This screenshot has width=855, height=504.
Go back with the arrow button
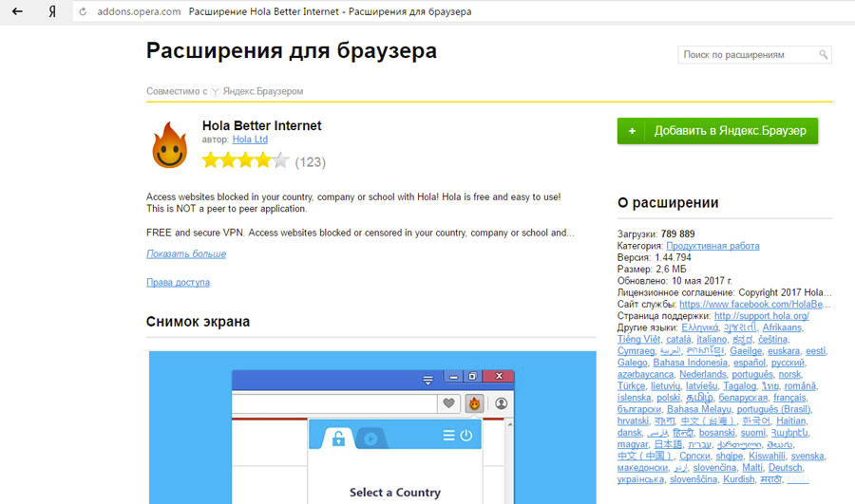click(17, 11)
